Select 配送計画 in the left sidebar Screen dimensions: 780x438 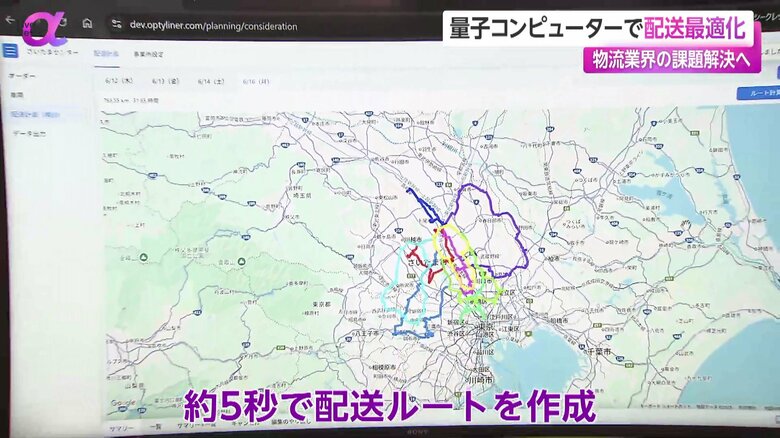tap(36, 114)
